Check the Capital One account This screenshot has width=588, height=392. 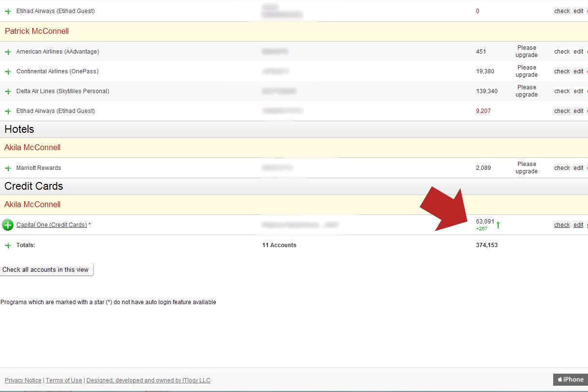pyautogui.click(x=562, y=225)
